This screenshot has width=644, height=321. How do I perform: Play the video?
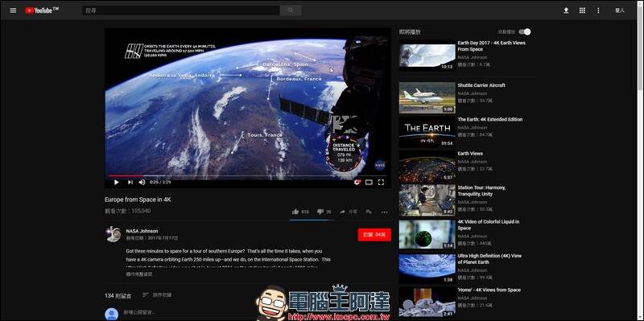116,183
